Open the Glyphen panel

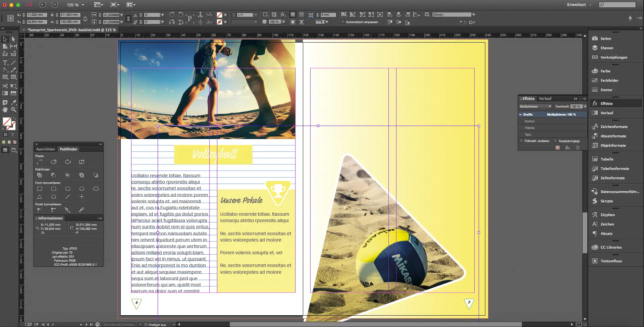click(x=607, y=215)
